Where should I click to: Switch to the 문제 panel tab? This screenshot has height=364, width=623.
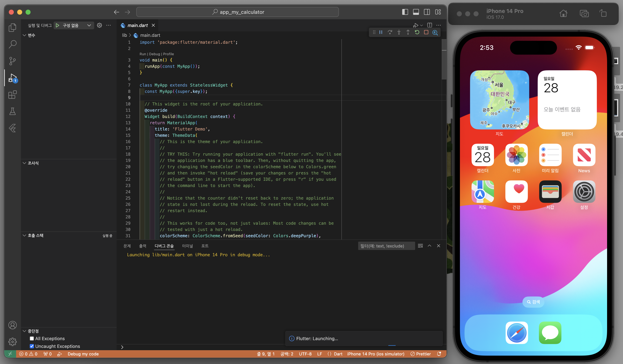127,246
